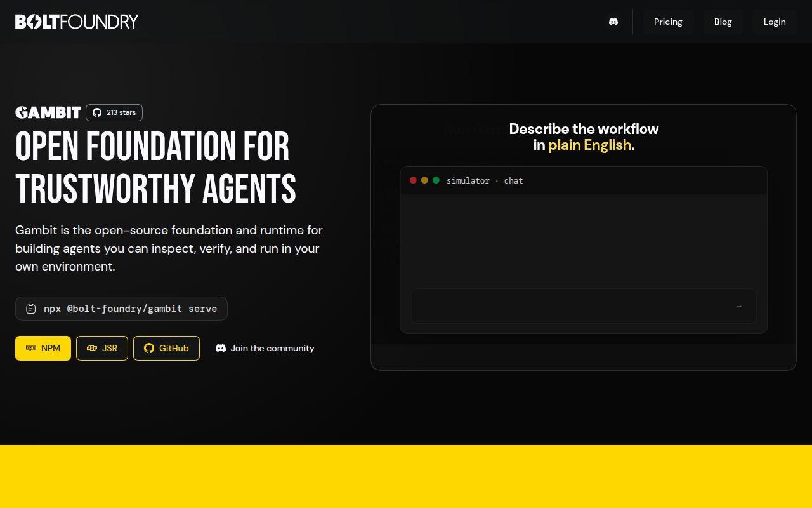
Task: Click the 'Open Foundation for Trustworthy Agents' headline
Action: (155, 168)
